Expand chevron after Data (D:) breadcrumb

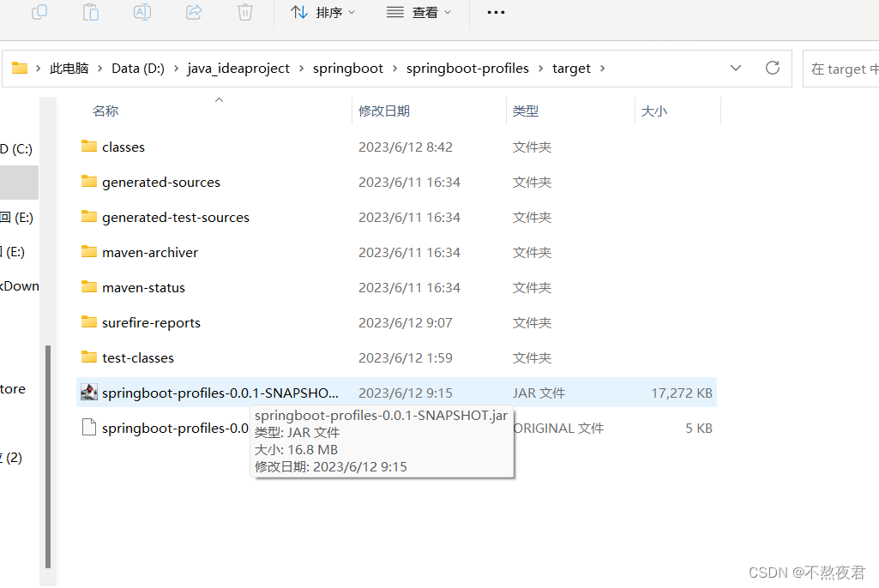pos(176,69)
